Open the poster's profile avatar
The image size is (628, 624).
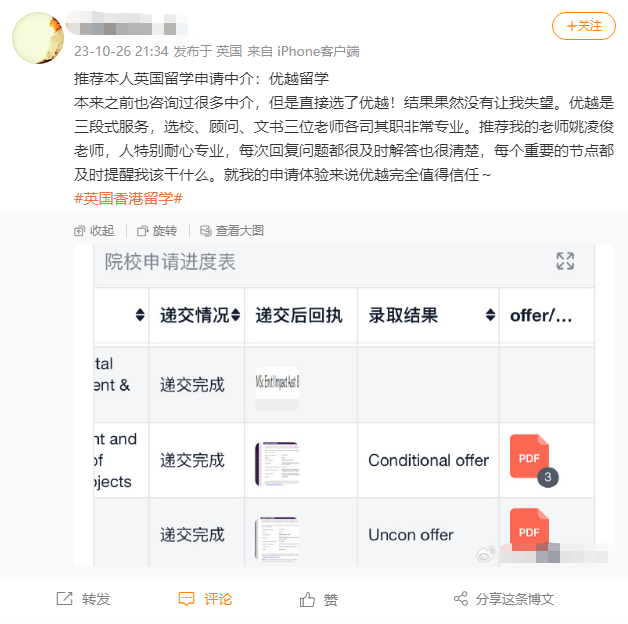click(38, 38)
